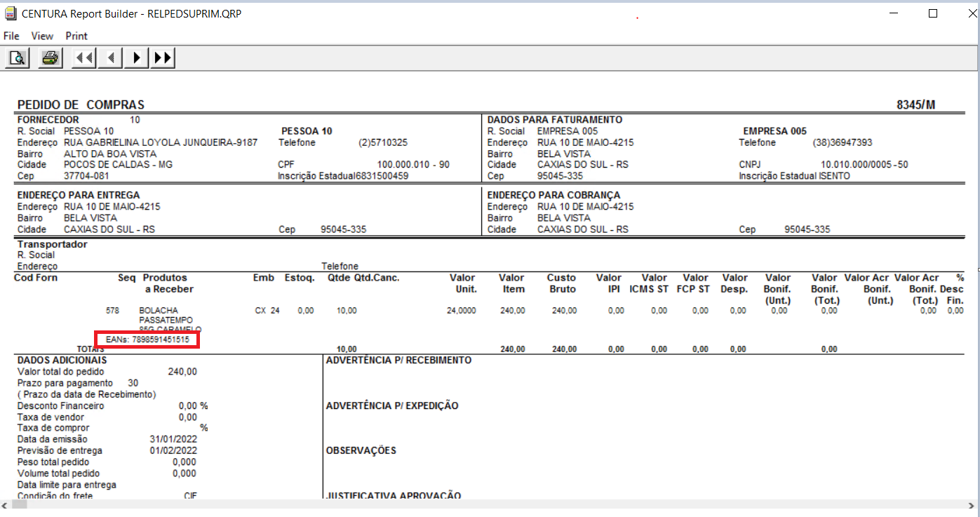Click product sequence number 578
The image size is (980, 517).
112,310
